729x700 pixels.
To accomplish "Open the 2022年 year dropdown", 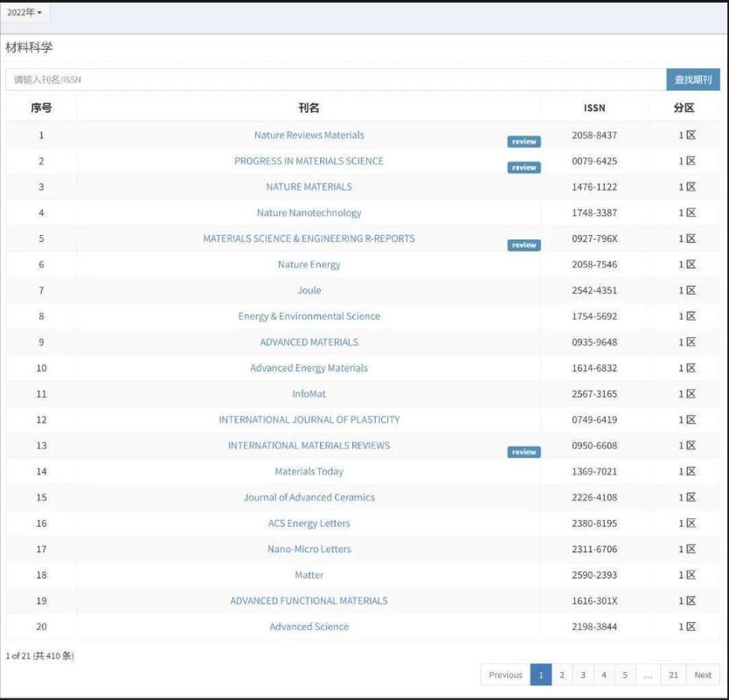I will (24, 12).
